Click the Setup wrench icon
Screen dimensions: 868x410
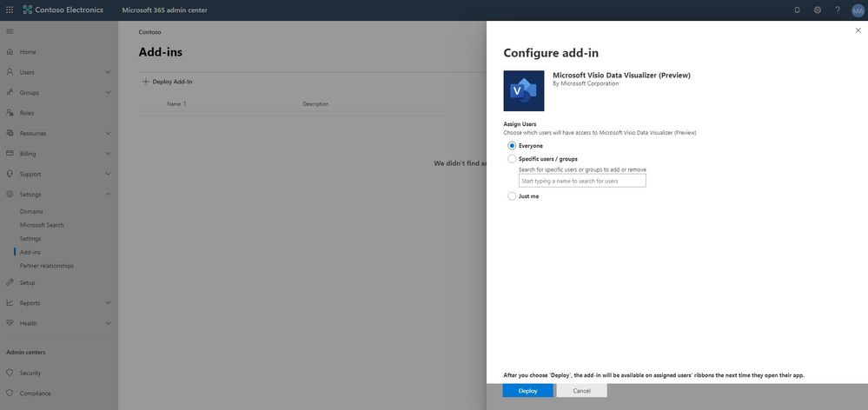coord(10,282)
